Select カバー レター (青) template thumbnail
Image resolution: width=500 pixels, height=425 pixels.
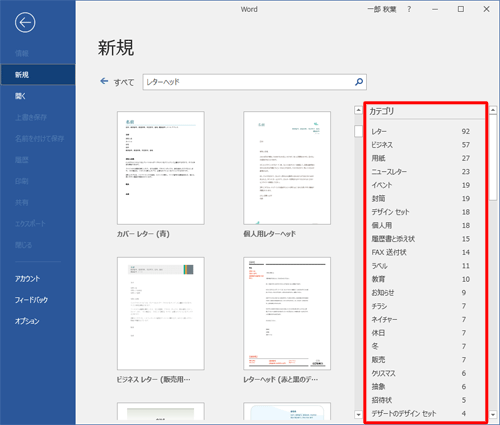coord(161,168)
